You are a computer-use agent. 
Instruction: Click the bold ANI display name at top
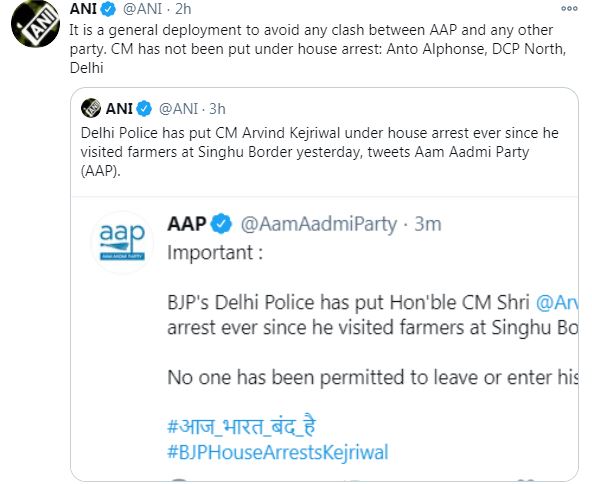coord(83,9)
